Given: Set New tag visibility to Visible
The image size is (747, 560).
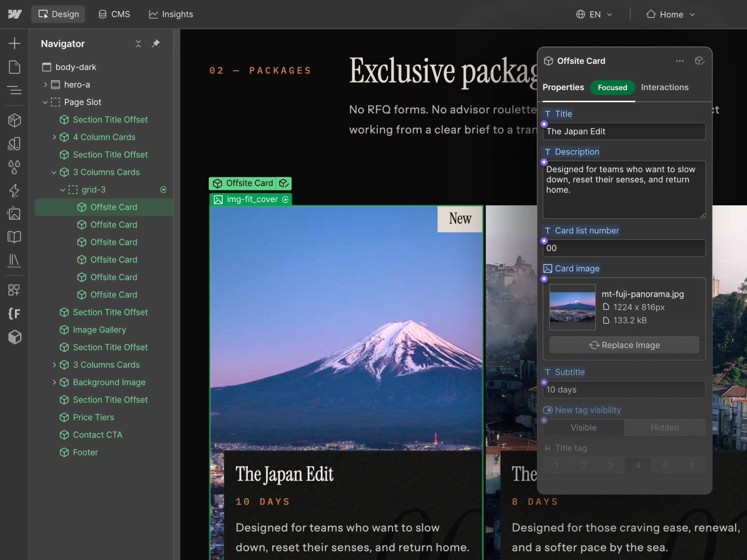Looking at the screenshot, I should [x=584, y=427].
